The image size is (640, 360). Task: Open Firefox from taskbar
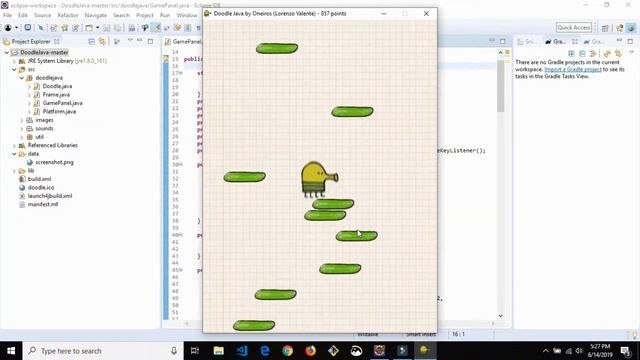click(311, 351)
